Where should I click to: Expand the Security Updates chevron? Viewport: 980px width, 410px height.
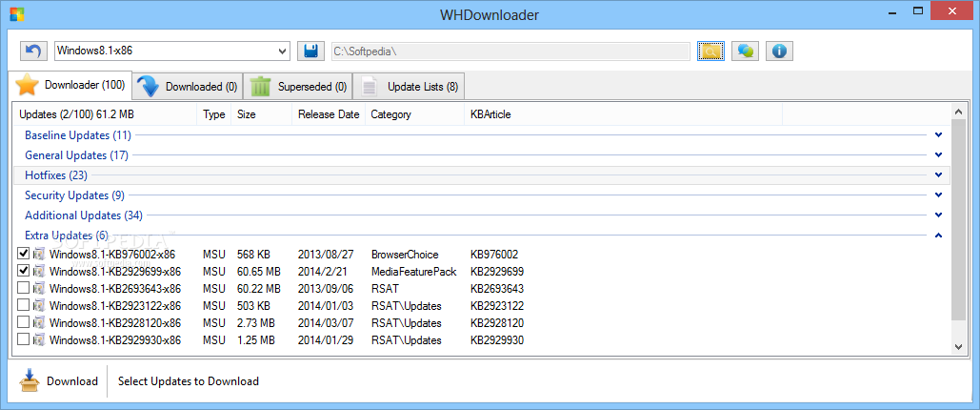coord(938,195)
